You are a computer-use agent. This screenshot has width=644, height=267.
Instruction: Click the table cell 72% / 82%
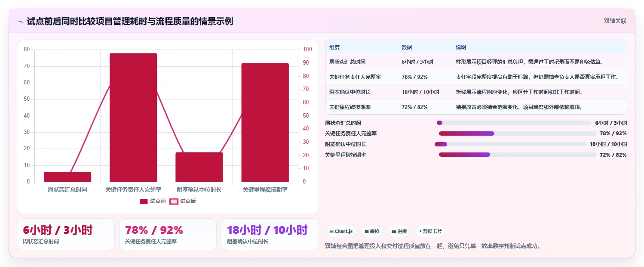click(425, 107)
